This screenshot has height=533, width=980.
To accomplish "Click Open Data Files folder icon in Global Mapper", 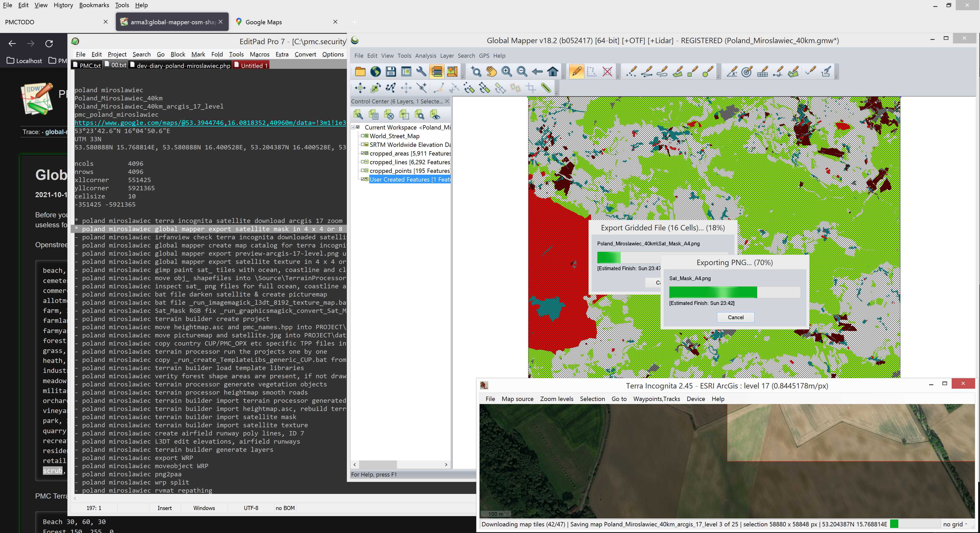I will pyautogui.click(x=360, y=72).
